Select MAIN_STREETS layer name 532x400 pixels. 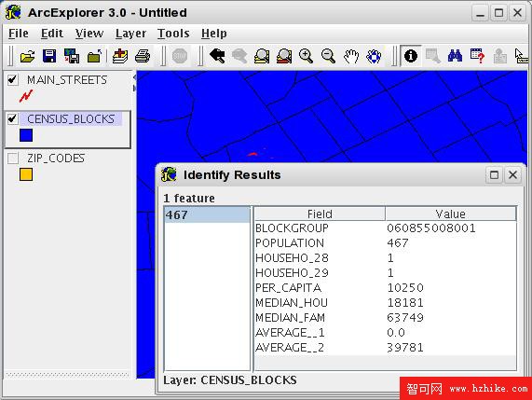point(67,80)
